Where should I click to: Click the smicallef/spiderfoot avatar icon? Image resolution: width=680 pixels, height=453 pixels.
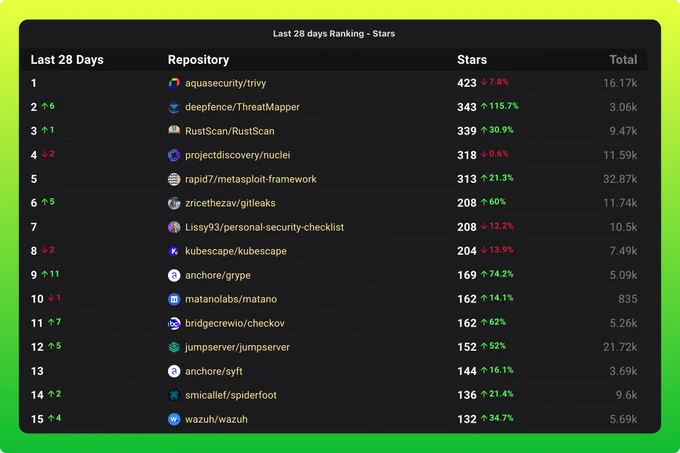click(x=174, y=395)
